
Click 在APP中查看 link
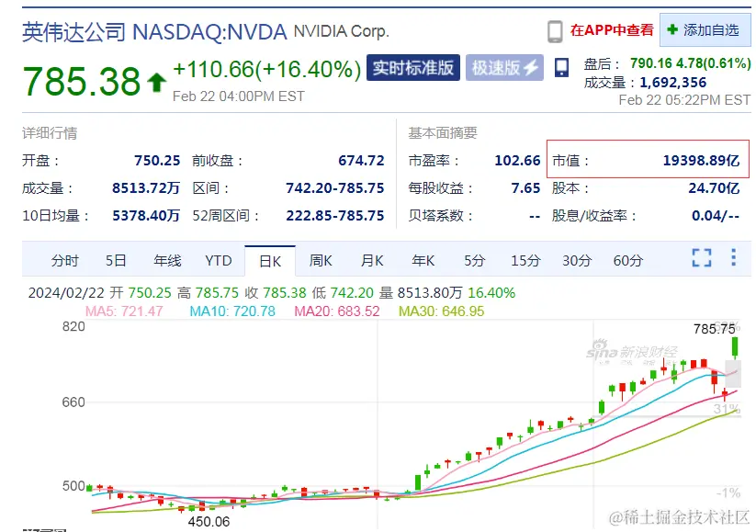612,30
